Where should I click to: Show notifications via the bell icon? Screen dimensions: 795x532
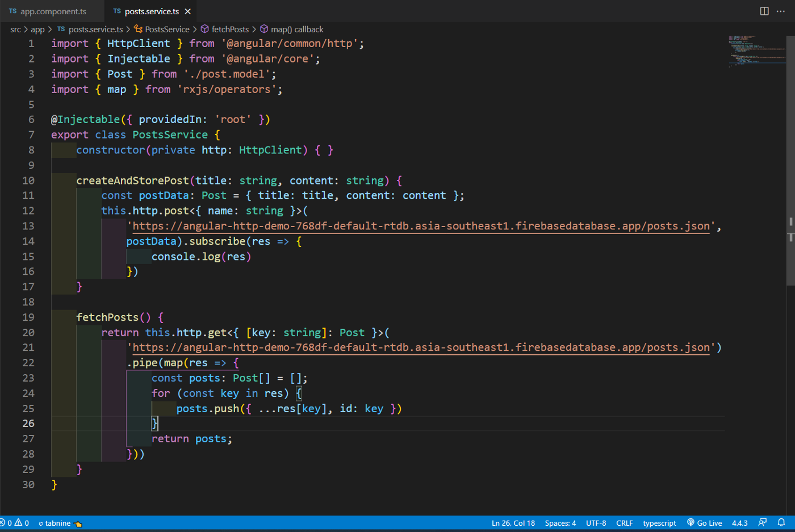coord(781,523)
